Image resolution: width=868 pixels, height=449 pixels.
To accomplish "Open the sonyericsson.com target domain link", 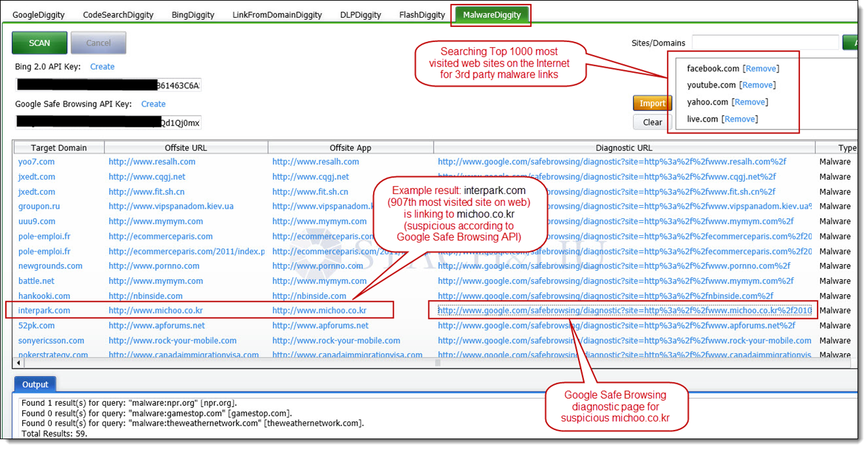I will click(52, 341).
